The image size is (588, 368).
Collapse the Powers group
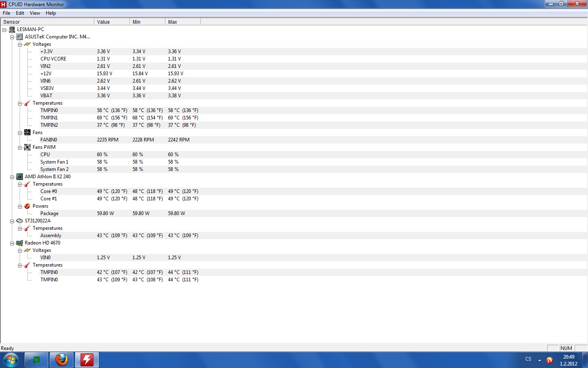click(20, 206)
